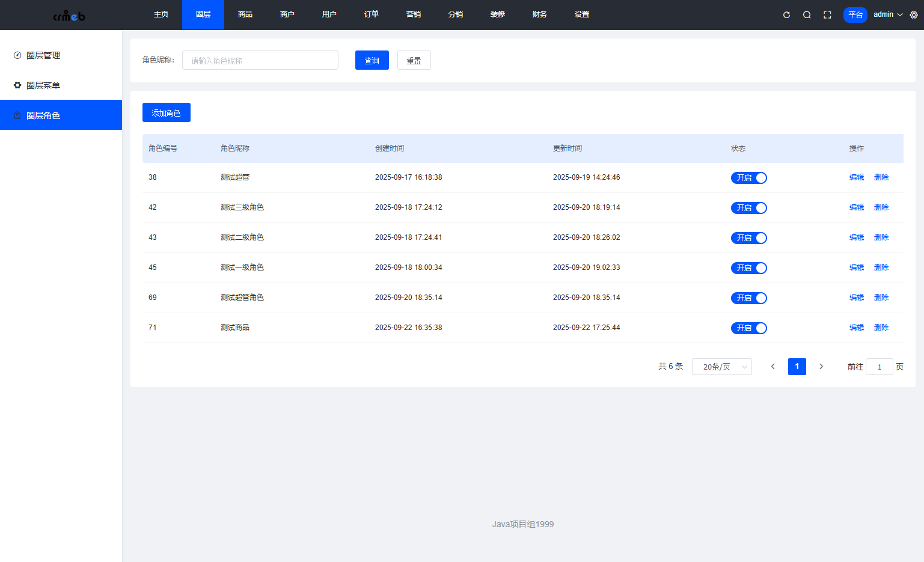Click the refresh icon in top bar

(x=786, y=15)
